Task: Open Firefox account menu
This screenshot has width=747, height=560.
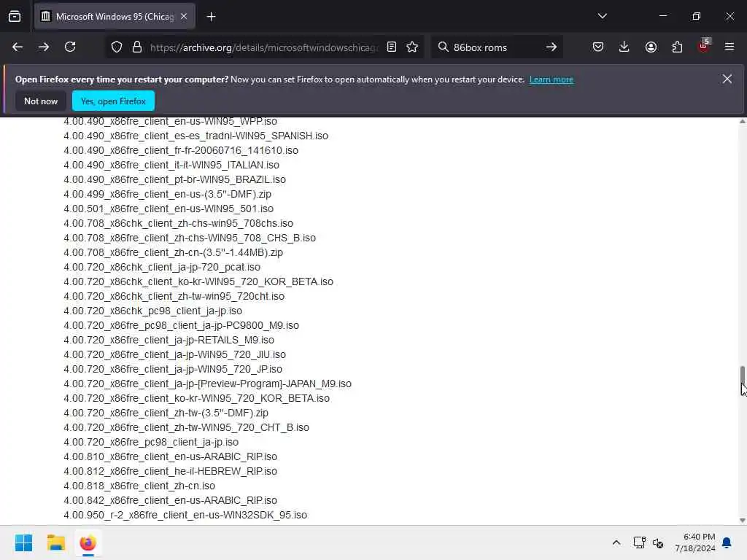Action: 651,47
